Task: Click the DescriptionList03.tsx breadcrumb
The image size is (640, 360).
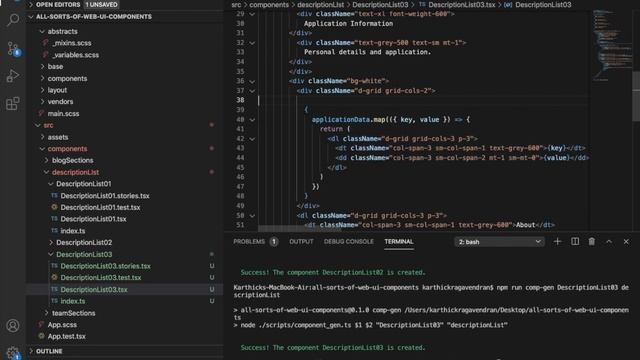Action: pos(462,5)
